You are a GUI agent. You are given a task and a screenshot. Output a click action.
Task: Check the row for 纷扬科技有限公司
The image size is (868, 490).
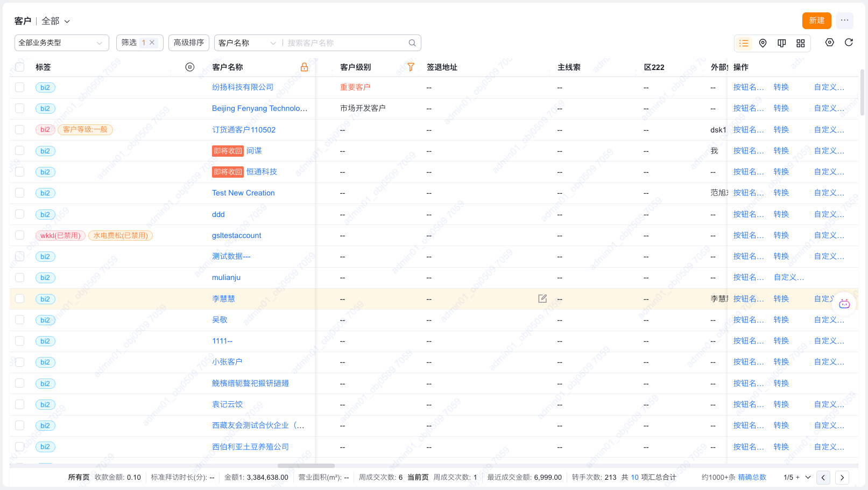pos(20,87)
